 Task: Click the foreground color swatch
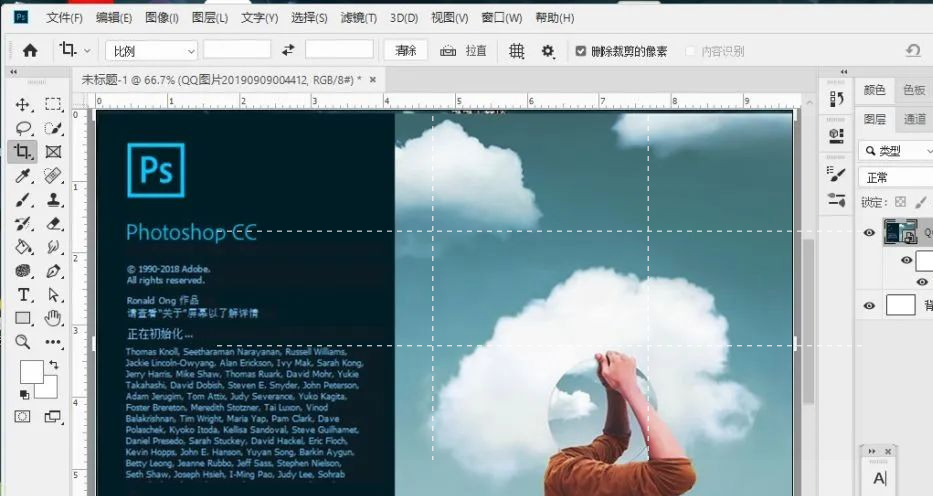click(32, 371)
